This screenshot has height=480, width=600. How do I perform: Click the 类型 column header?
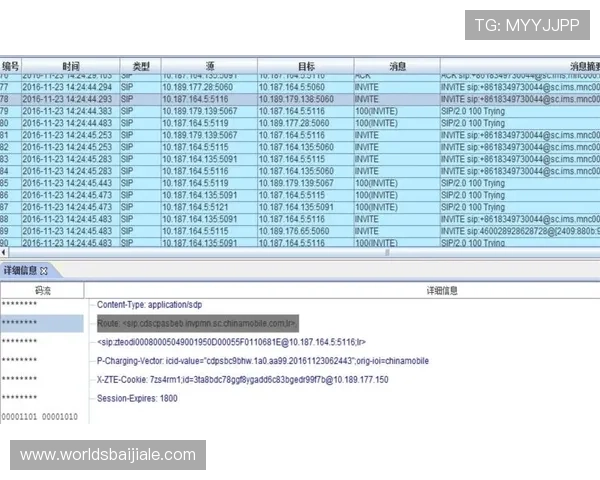coord(140,66)
